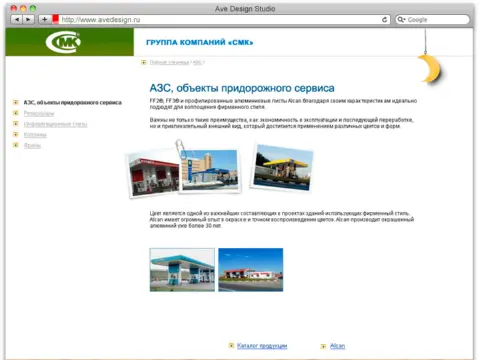Open the Главная страница breadcrumb link

[169, 62]
